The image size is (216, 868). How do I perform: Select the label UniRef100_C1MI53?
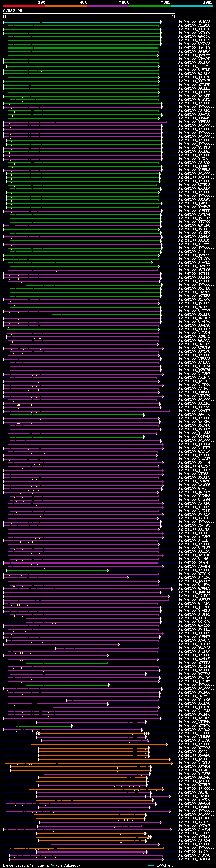[194, 66]
